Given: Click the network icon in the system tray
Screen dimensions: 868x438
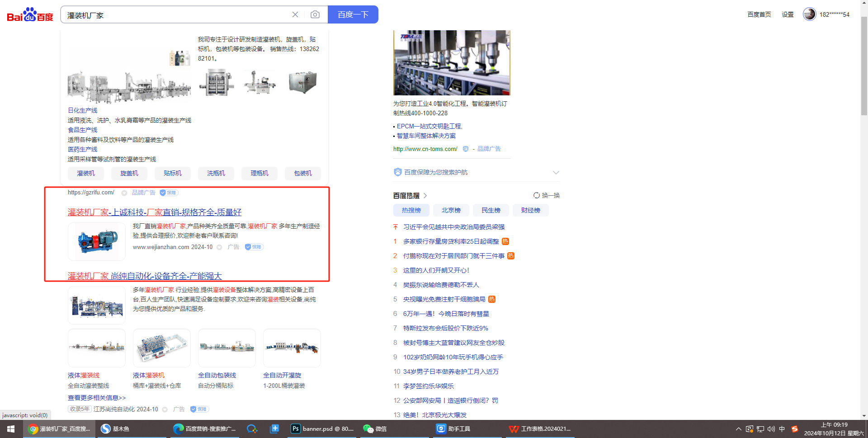Looking at the screenshot, I should pyautogui.click(x=760, y=429).
